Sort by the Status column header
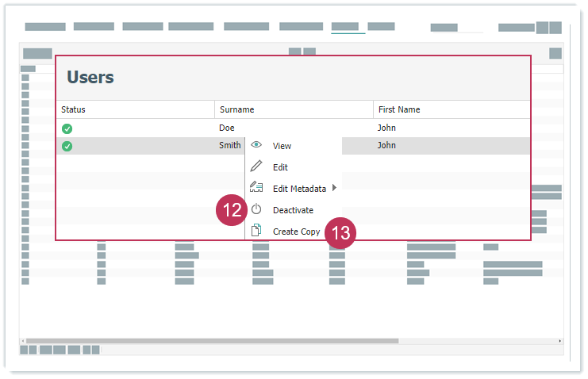 click(x=73, y=109)
